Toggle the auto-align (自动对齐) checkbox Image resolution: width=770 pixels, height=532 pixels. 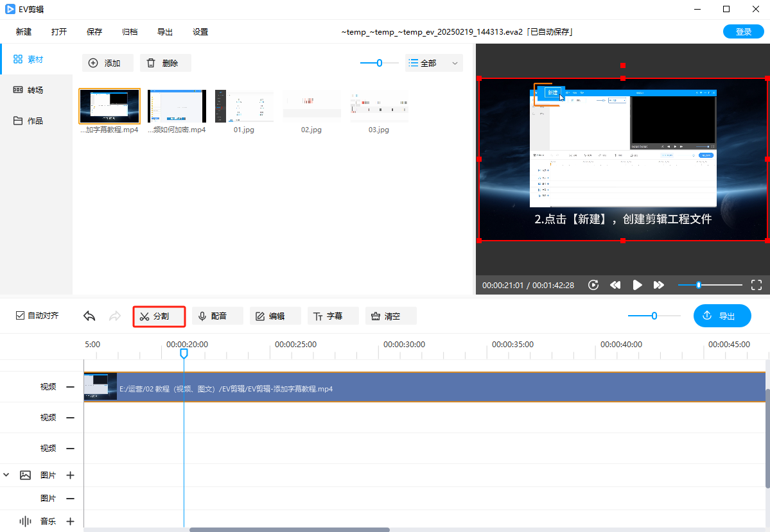tap(21, 316)
